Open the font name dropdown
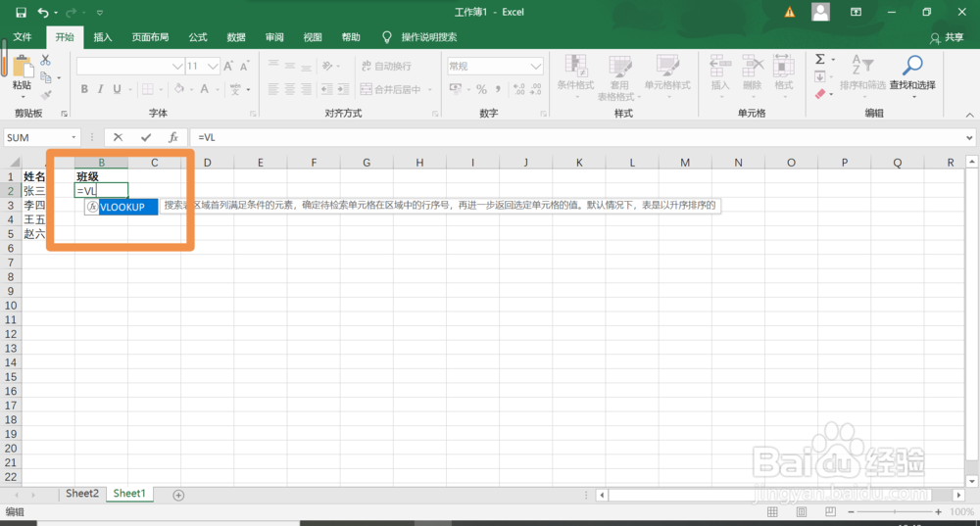Image resolution: width=980 pixels, height=526 pixels. tap(177, 67)
